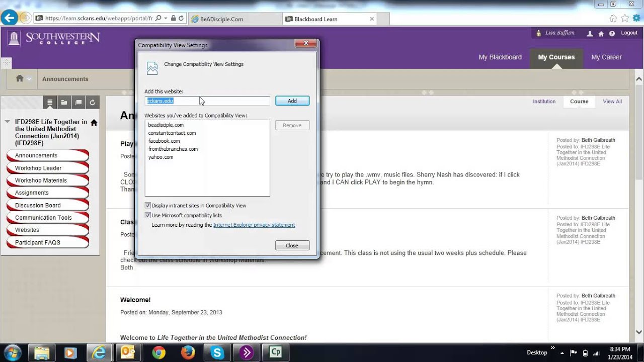Click the IE Tools gear icon
Image resolution: width=644 pixels, height=362 pixels.
(636, 18)
